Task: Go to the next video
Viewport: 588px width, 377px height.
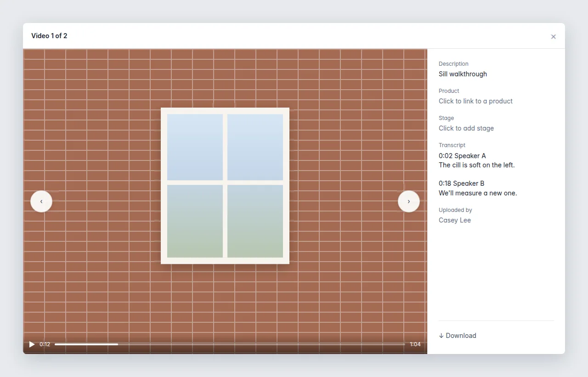Action: pyautogui.click(x=409, y=201)
